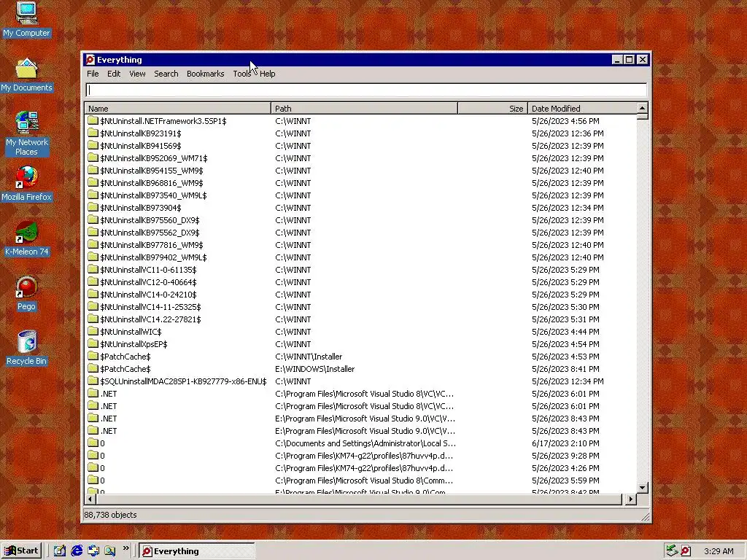
Task: Select $NtUninstallKB977816_WM9$ entry
Action: (x=152, y=245)
